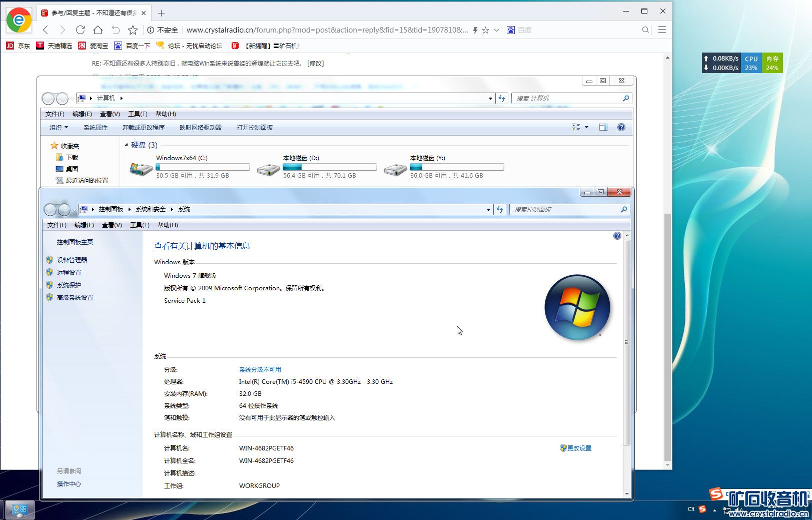Image resolution: width=812 pixels, height=520 pixels.
Task: Select 桌面 in the navigation pane
Action: pyautogui.click(x=67, y=169)
